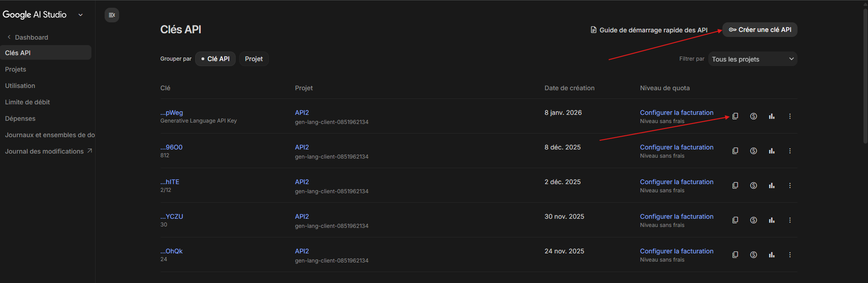The image size is (868, 283).
Task: View usage chart for ...OhQk key
Action: tap(772, 255)
